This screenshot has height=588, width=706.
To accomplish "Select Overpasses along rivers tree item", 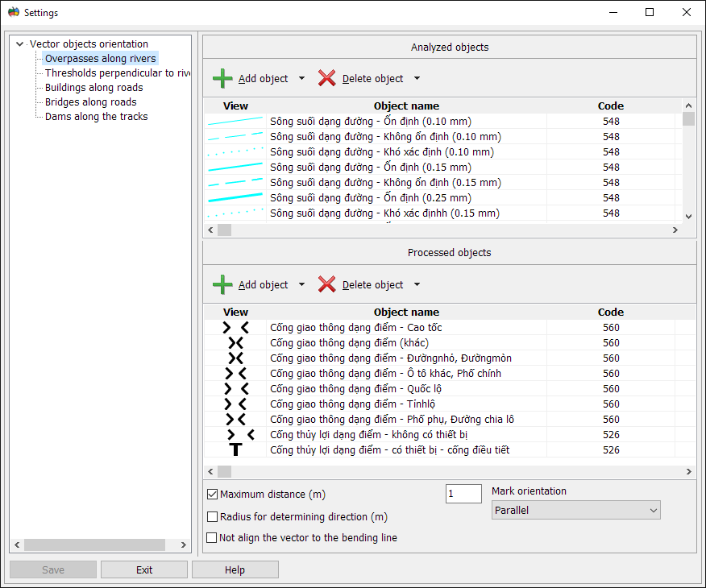I will (100, 59).
